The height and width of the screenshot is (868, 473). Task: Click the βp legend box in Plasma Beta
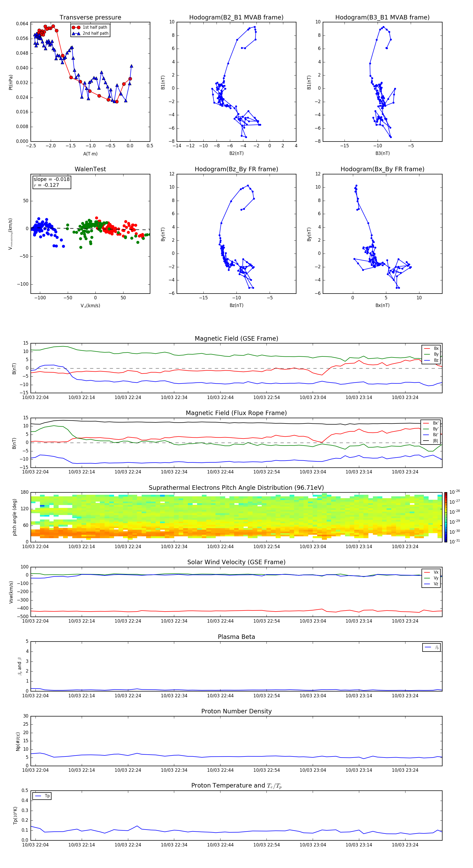(431, 647)
